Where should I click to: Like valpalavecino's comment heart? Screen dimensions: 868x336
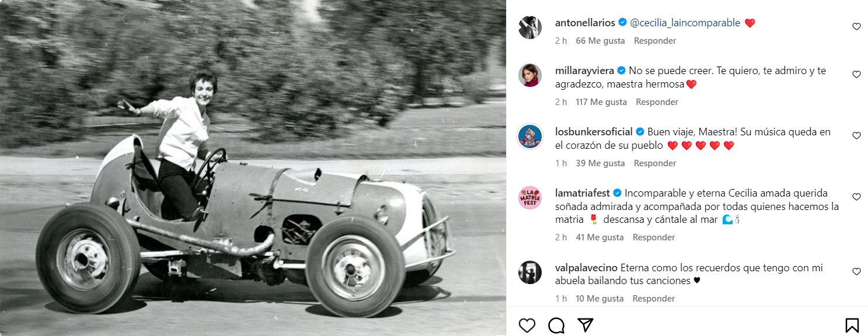[x=856, y=272]
